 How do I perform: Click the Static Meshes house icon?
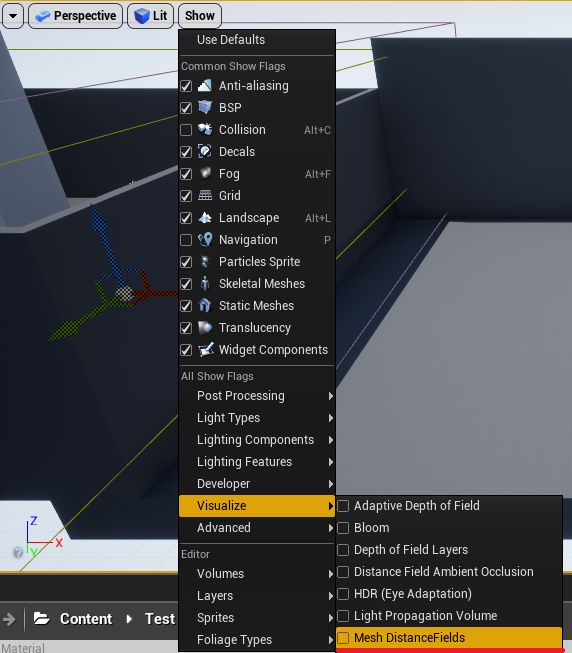tap(205, 306)
